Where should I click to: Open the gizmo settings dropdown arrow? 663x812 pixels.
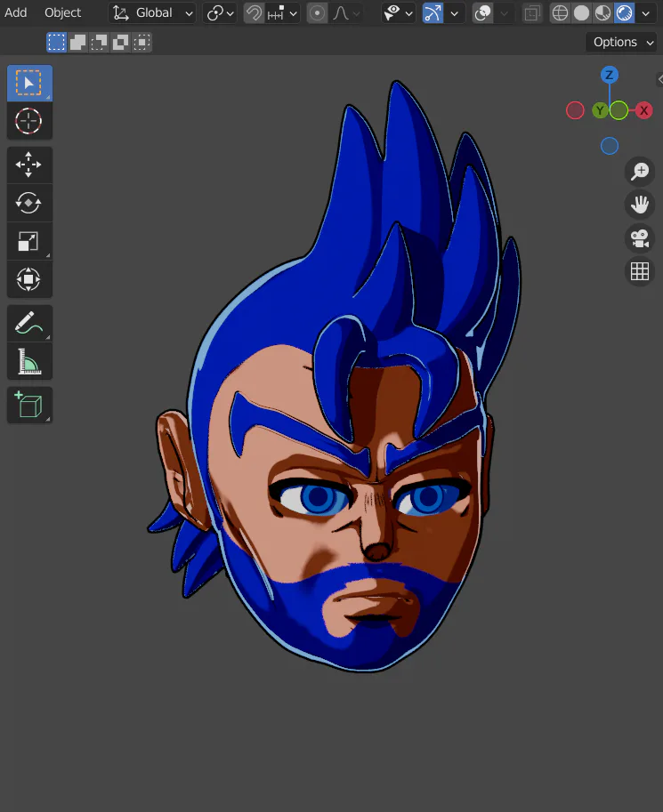455,13
